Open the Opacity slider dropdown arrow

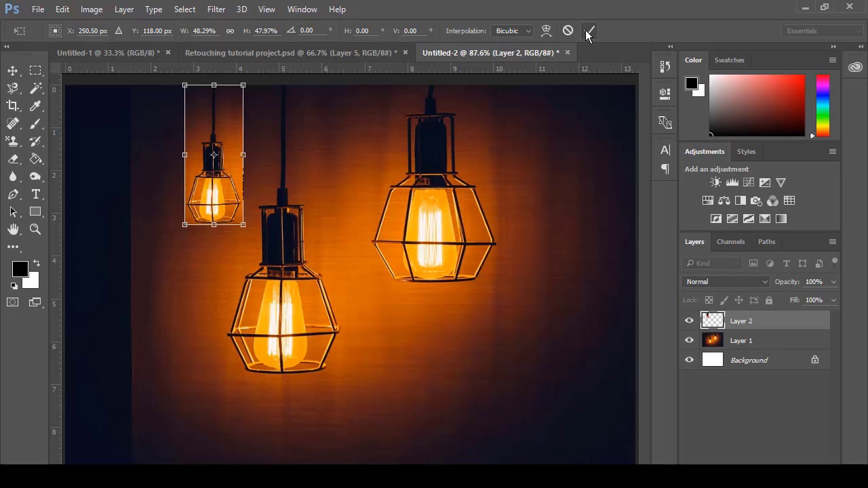[833, 282]
